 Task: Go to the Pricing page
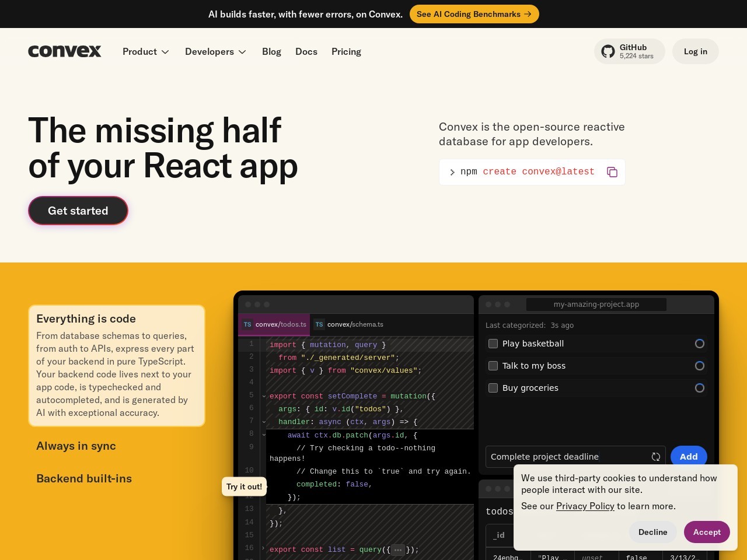pos(346,51)
